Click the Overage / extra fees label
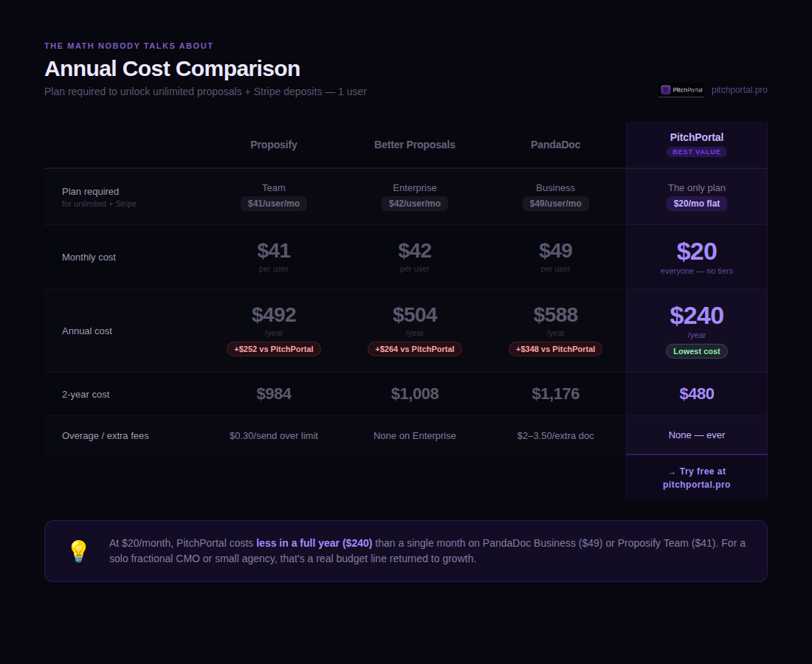This screenshot has height=664, width=812. pos(105,436)
